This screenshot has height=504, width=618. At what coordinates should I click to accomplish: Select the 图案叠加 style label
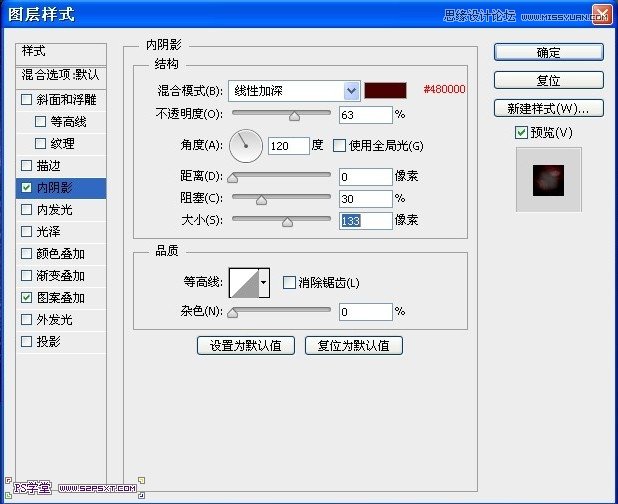60,298
